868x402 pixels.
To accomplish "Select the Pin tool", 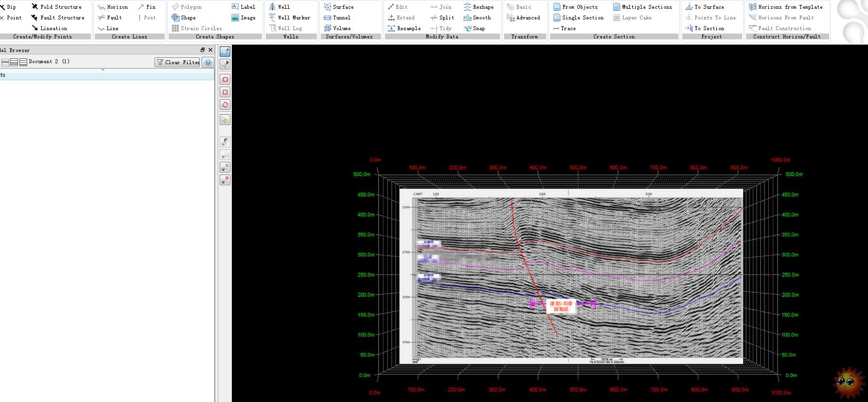I will [146, 7].
